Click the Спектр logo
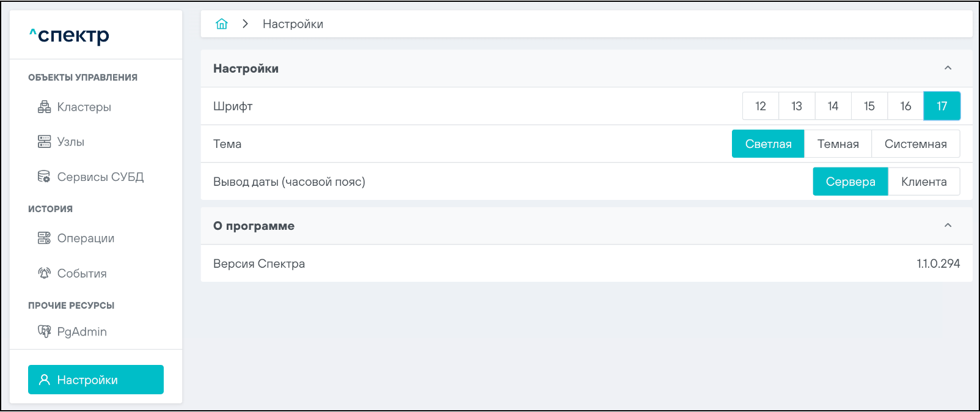 point(69,35)
